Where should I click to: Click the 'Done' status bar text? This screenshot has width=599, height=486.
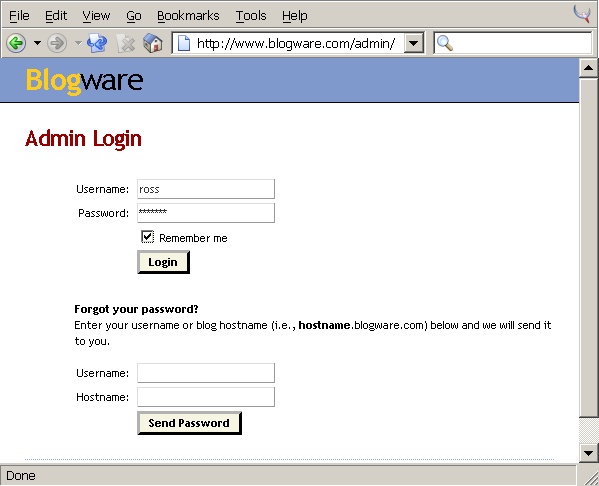pyautogui.click(x=21, y=476)
